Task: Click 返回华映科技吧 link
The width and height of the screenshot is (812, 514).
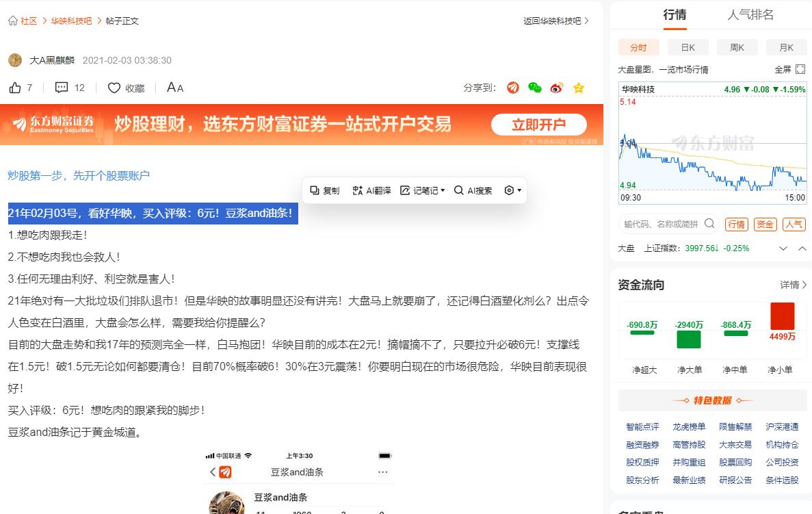Action: pyautogui.click(x=555, y=21)
